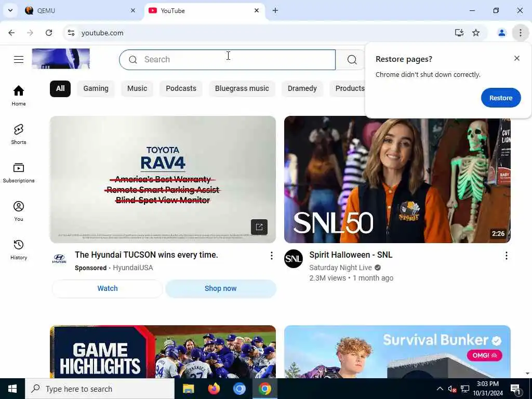Show hidden system tray icons
Viewport: 532px width, 399px height.
point(440,389)
